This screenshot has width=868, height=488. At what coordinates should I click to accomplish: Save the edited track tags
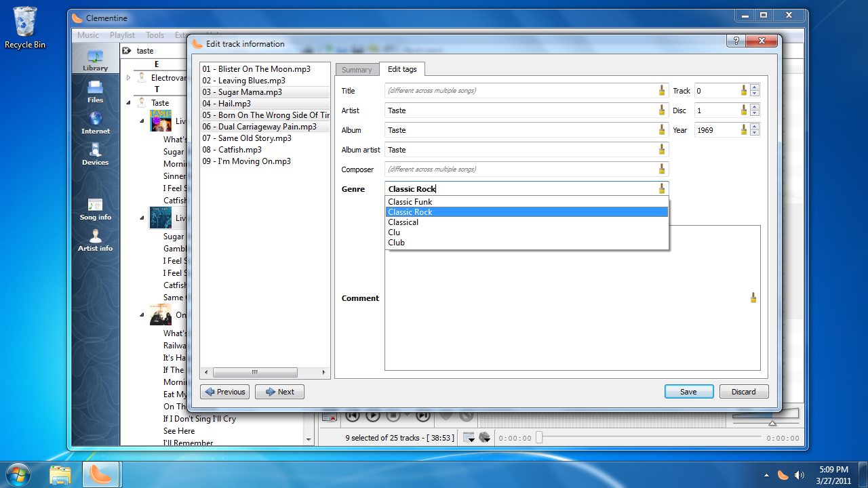[x=688, y=392]
